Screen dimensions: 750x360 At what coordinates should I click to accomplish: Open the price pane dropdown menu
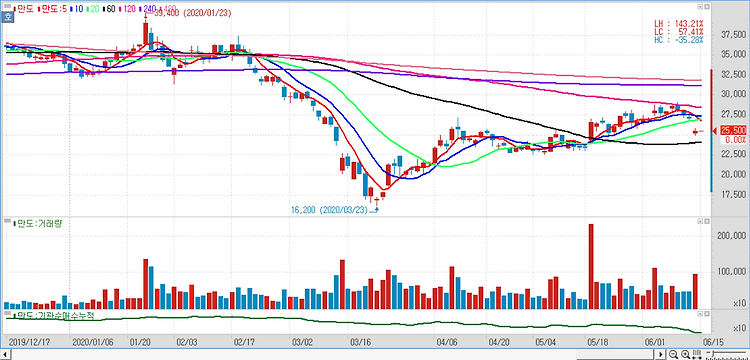click(700, 7)
